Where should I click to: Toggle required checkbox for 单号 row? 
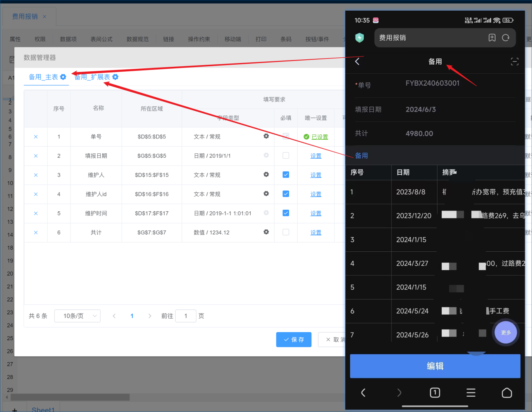[x=286, y=136]
